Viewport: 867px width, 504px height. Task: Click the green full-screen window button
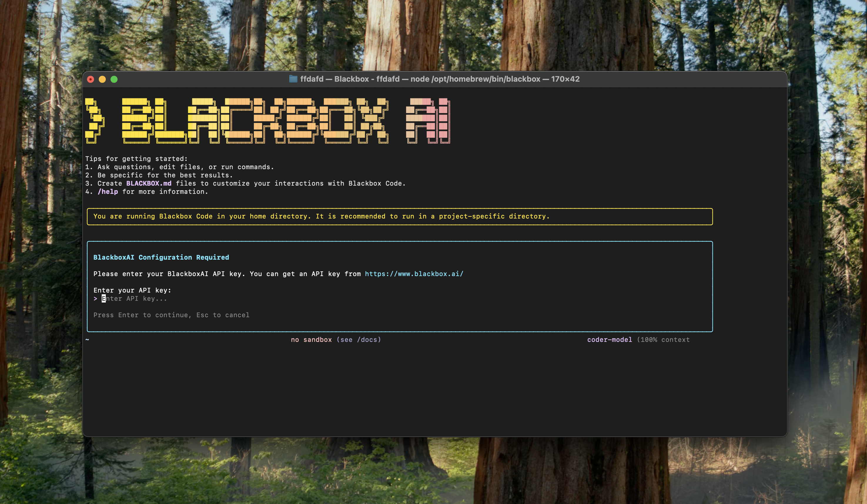coord(114,79)
